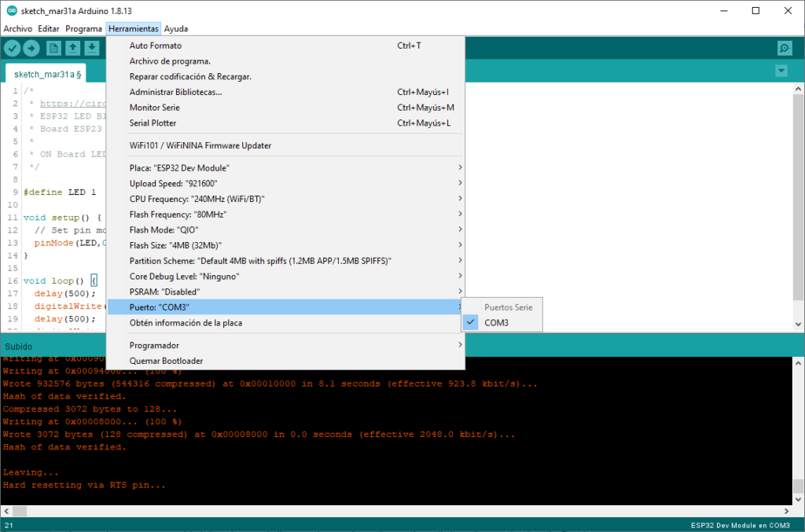Click the console vertical scrollbar up arrow

(798, 363)
